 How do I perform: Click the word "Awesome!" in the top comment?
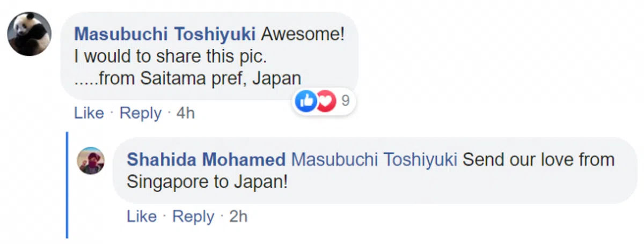tap(302, 34)
